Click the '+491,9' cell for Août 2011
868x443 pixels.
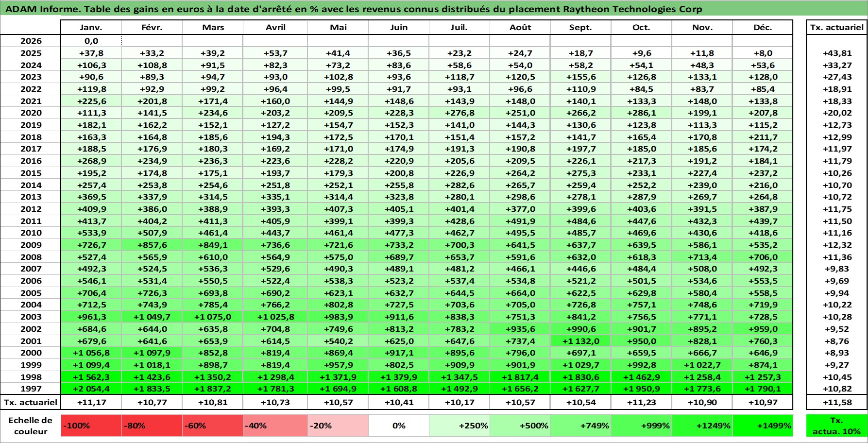[x=520, y=221]
